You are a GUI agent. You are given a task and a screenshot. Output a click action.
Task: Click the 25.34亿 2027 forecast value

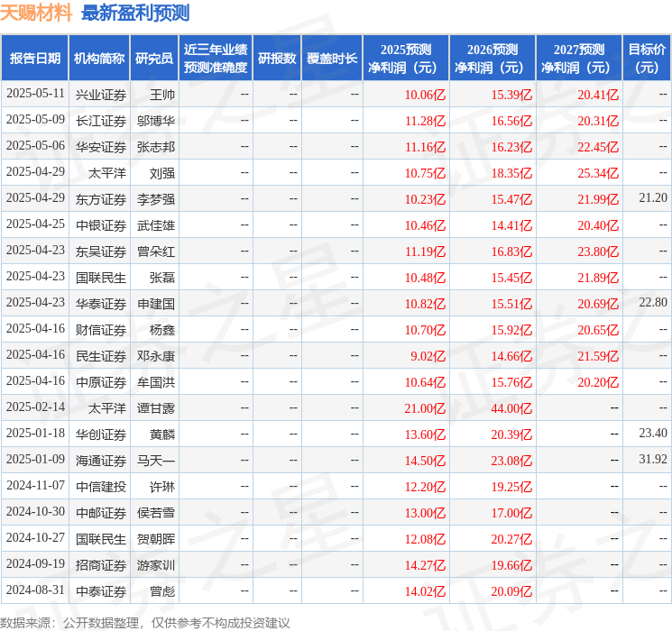pos(598,172)
